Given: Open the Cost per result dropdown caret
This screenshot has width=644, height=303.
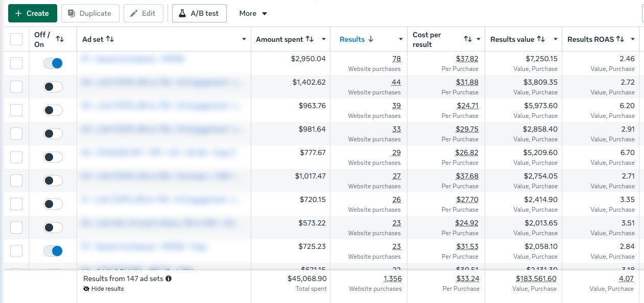Looking at the screenshot, I should click(x=479, y=39).
